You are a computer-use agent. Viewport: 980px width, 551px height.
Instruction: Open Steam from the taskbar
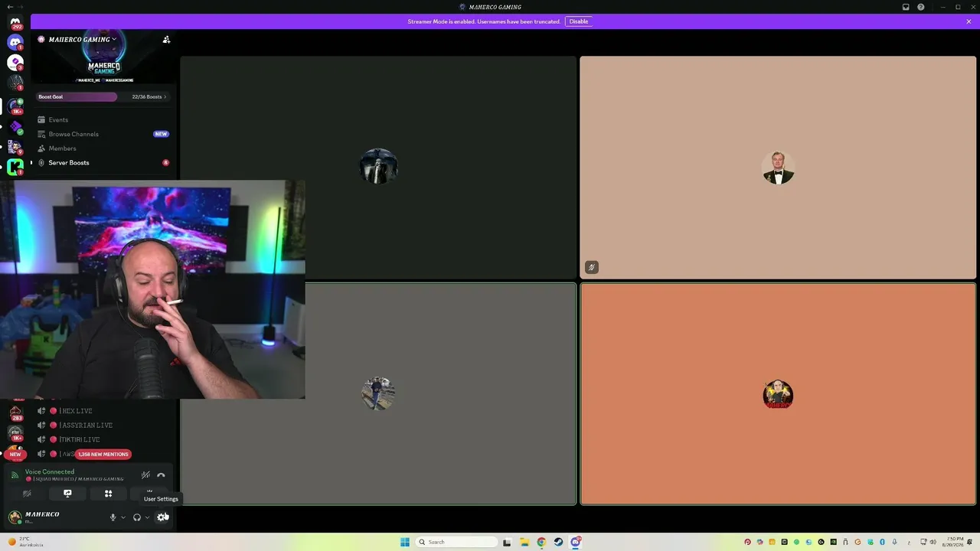point(559,542)
